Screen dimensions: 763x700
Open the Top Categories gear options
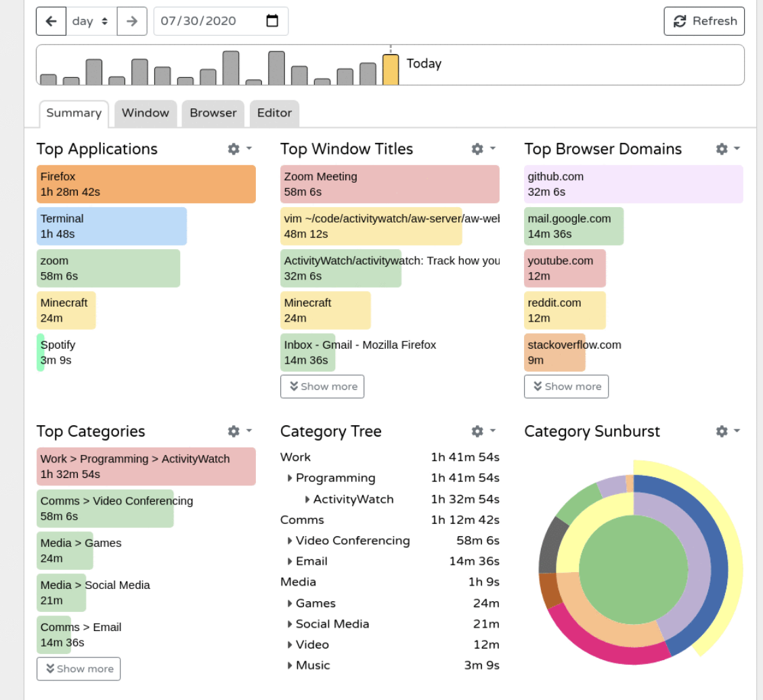point(240,431)
